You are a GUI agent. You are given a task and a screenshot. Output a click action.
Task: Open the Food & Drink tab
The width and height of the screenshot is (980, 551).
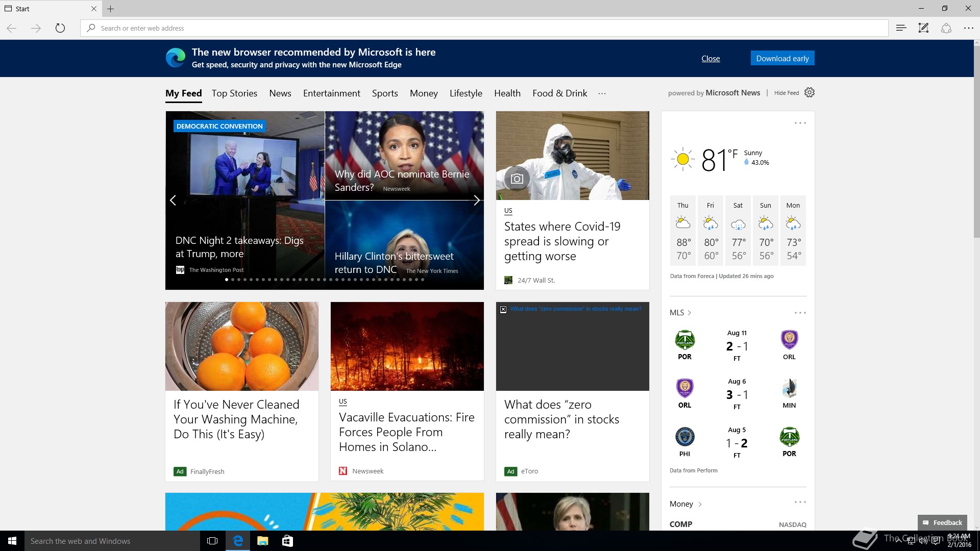pyautogui.click(x=560, y=93)
